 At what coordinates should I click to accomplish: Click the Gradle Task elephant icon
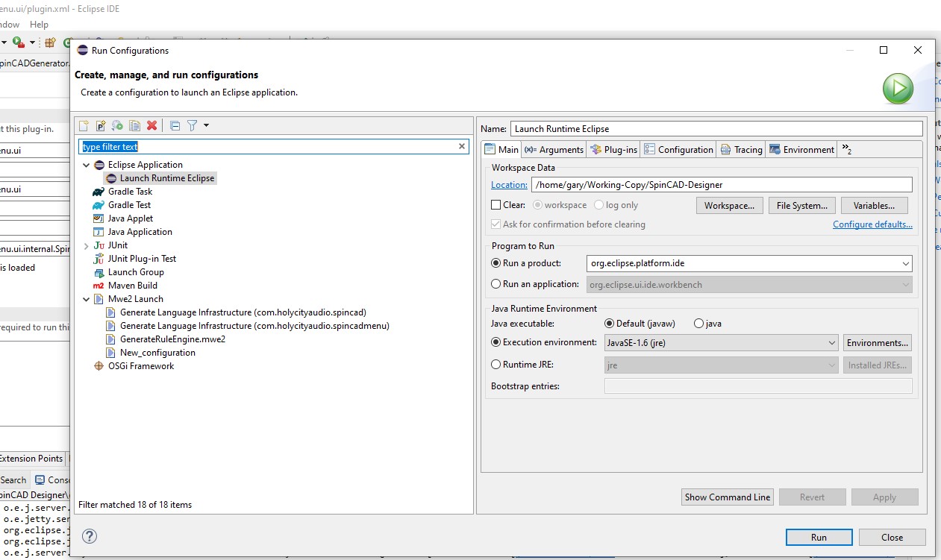[99, 192]
